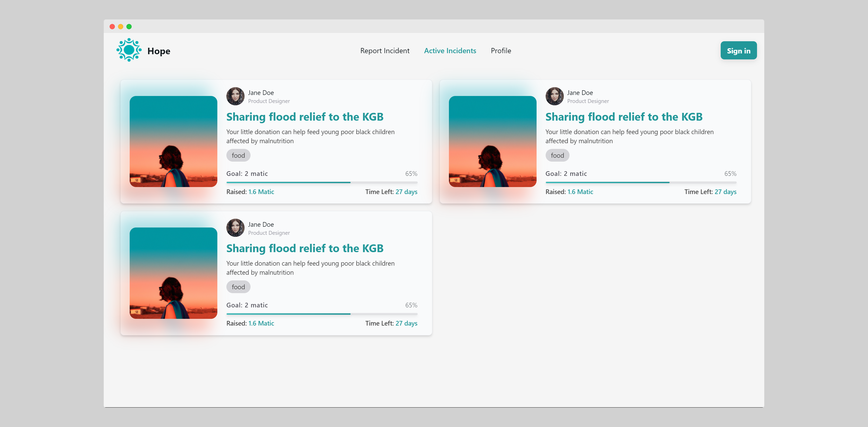Click the food tag in the bottom card
This screenshot has height=427, width=868.
(x=238, y=287)
